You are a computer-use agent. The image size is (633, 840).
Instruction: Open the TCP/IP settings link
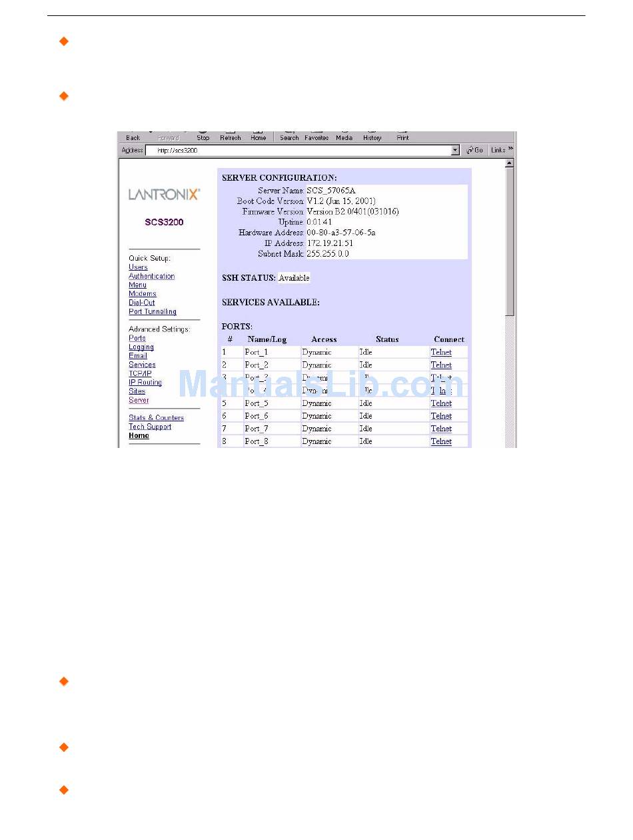click(140, 373)
